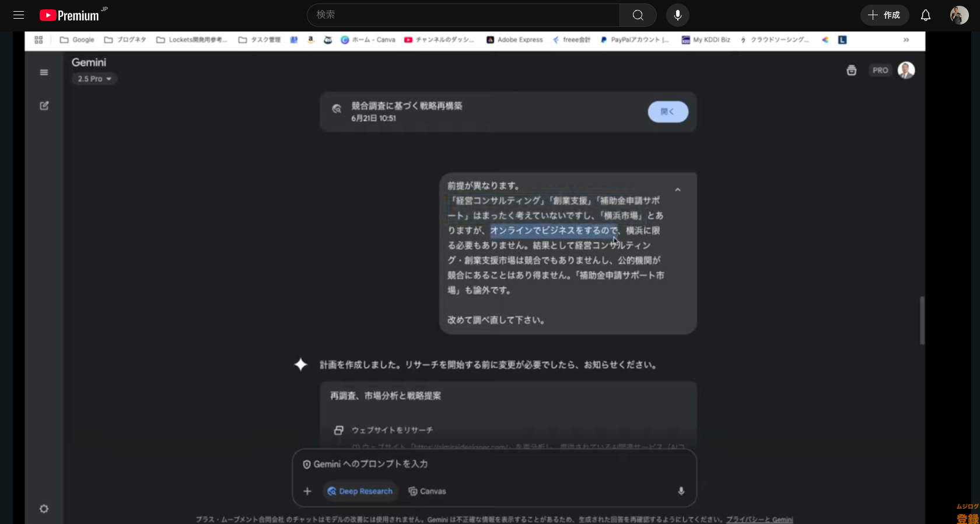This screenshot has width=980, height=524.
Task: Start a new chat with the edit icon
Action: [44, 106]
